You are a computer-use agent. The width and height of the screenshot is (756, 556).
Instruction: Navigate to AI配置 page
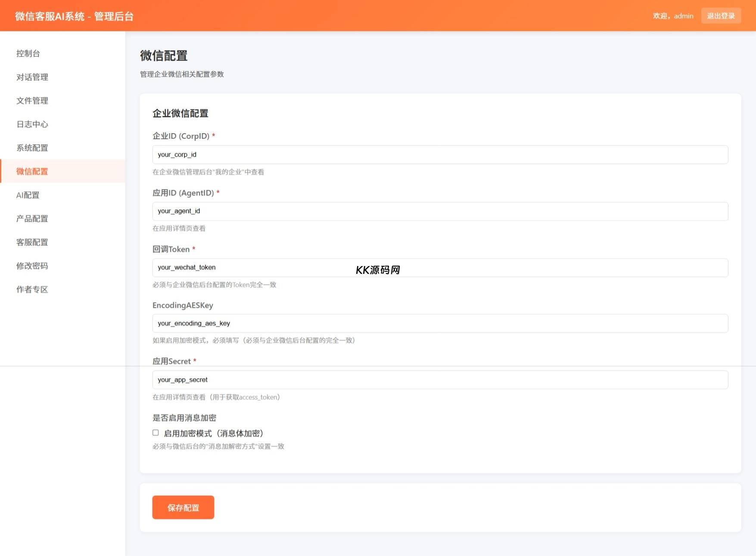[x=28, y=195]
